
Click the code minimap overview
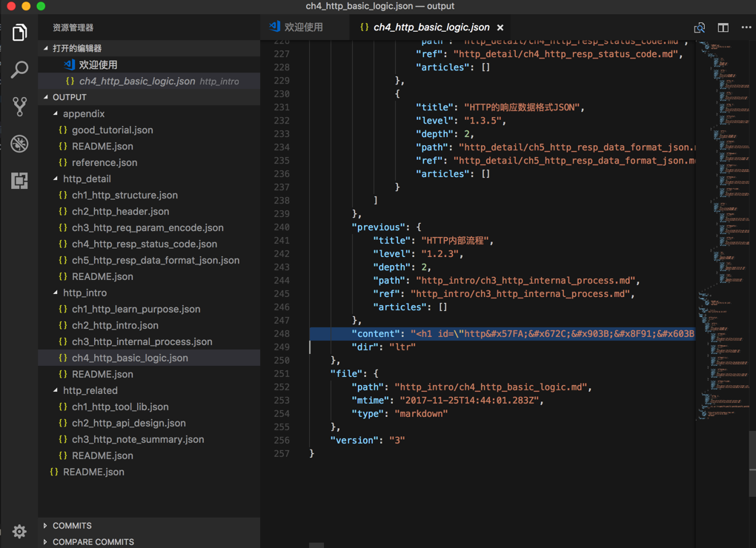[720, 222]
